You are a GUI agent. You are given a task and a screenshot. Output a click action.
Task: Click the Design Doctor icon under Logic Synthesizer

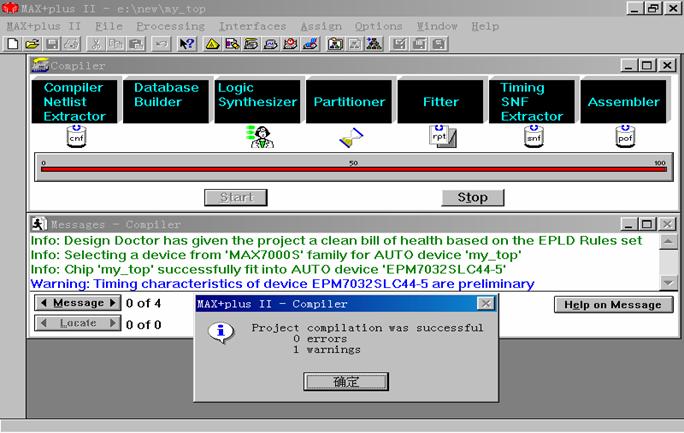[260, 136]
